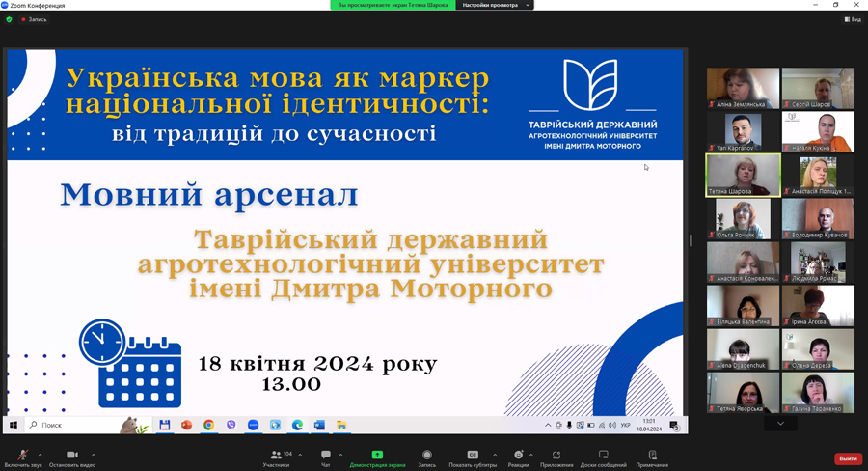Image resolution: width=868 pixels, height=471 pixels.
Task: Stop camera via Остановить видео button
Action: [x=72, y=458]
